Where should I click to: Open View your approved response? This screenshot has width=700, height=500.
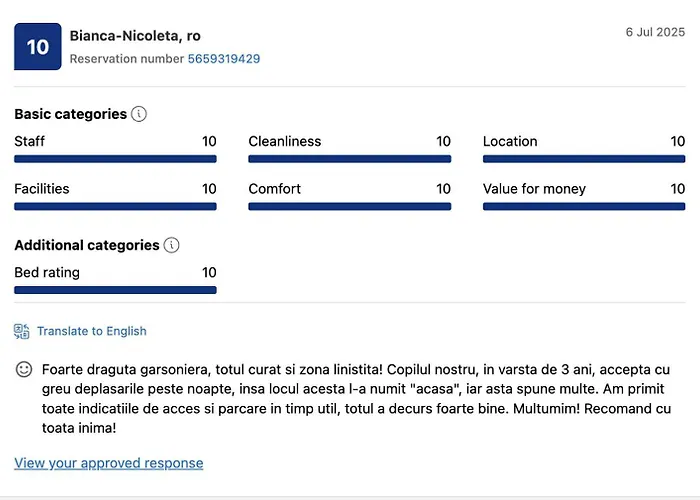coord(108,463)
